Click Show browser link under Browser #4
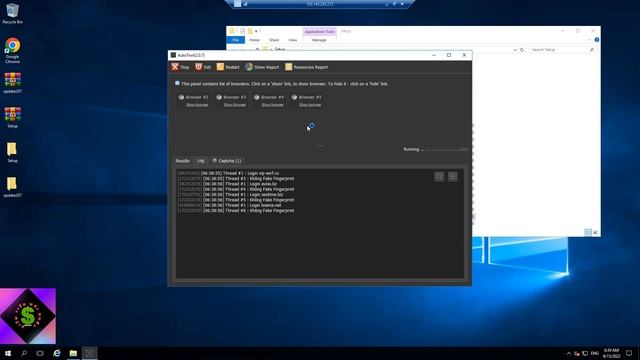 (272, 105)
